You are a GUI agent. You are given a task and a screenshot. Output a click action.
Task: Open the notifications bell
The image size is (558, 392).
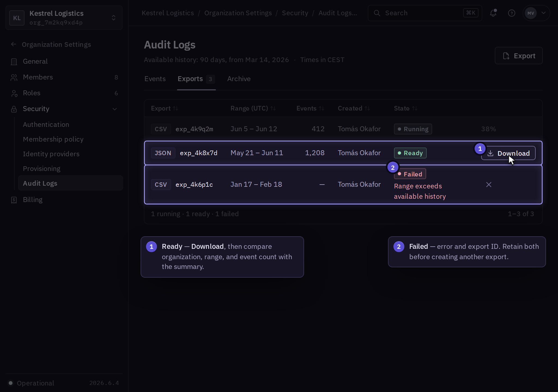tap(493, 13)
